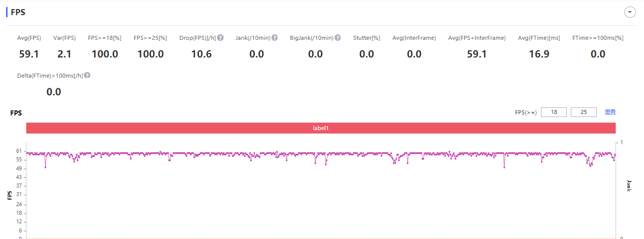The image size is (644, 239).
Task: Click the 31 tick on FPS axis
Action: pos(18,195)
